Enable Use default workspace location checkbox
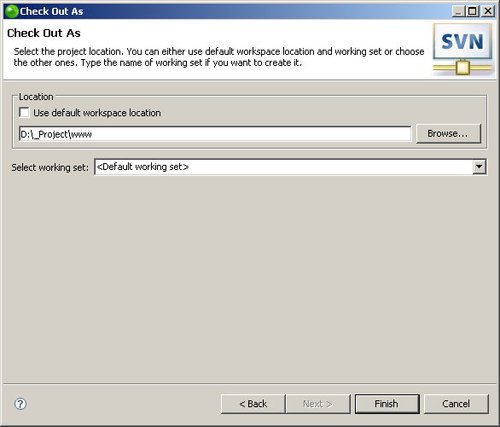This screenshot has height=427, width=500. click(x=24, y=113)
